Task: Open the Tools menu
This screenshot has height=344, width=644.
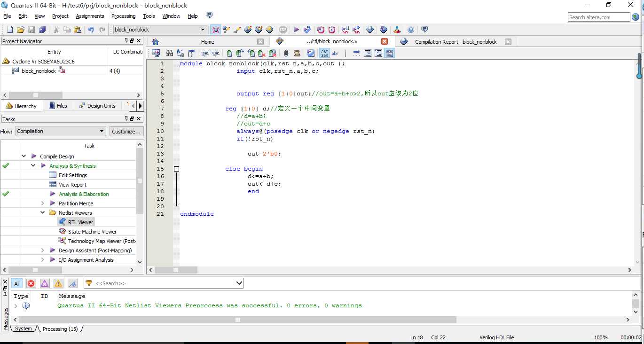Action: tap(149, 16)
